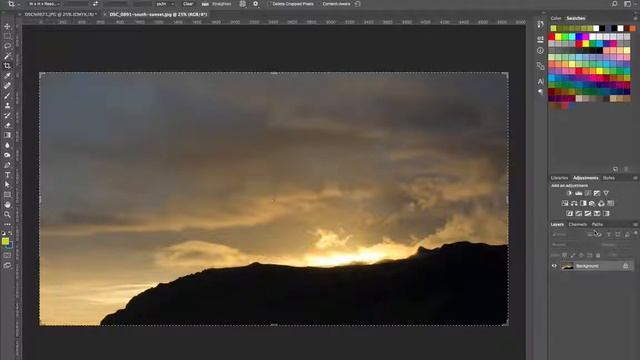Switch to Styles tab
Viewport: 640px width, 360px height.
(609, 178)
